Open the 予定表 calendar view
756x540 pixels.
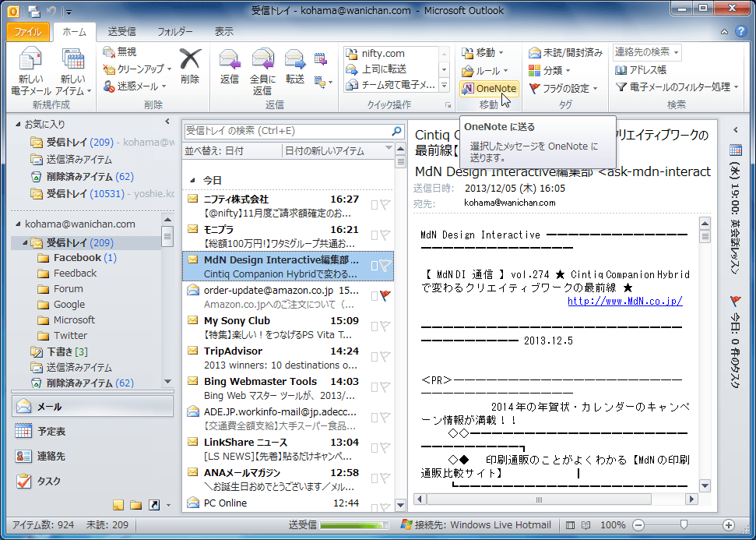[93, 432]
